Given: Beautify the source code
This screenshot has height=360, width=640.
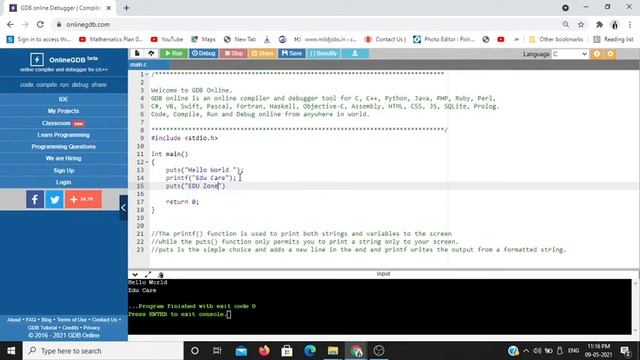Looking at the screenshot, I should (323, 53).
